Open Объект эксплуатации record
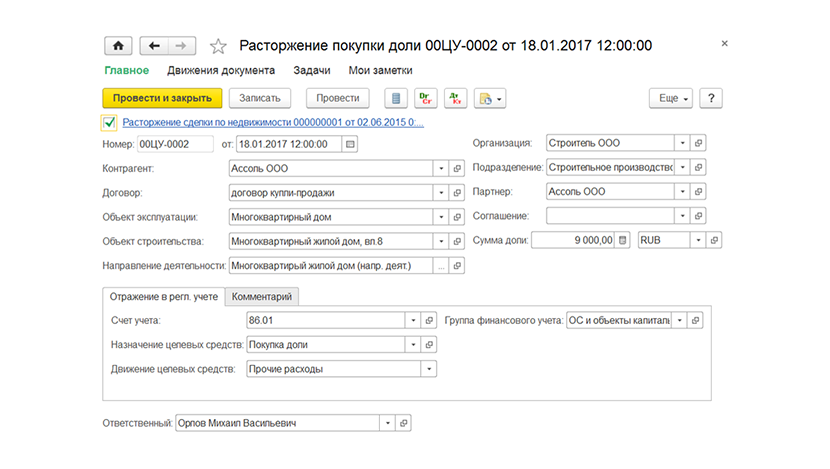The width and height of the screenshot is (830, 469). click(457, 217)
